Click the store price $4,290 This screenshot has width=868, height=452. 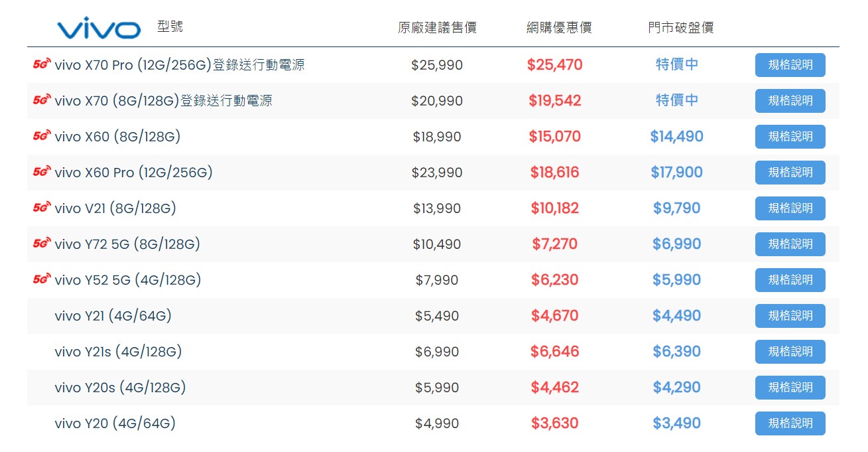click(677, 388)
